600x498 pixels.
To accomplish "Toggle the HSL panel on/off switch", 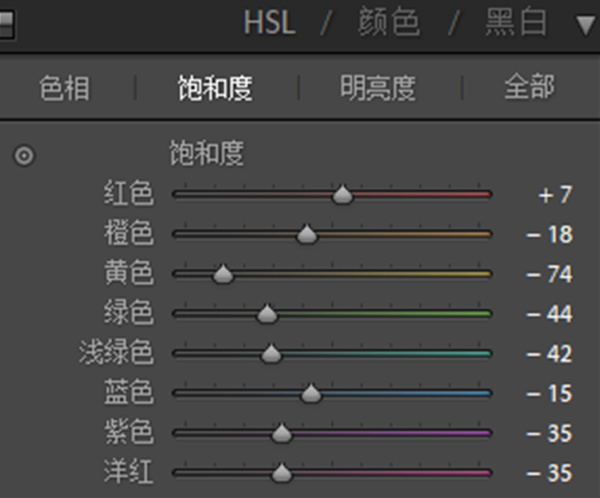I will coord(7,24).
